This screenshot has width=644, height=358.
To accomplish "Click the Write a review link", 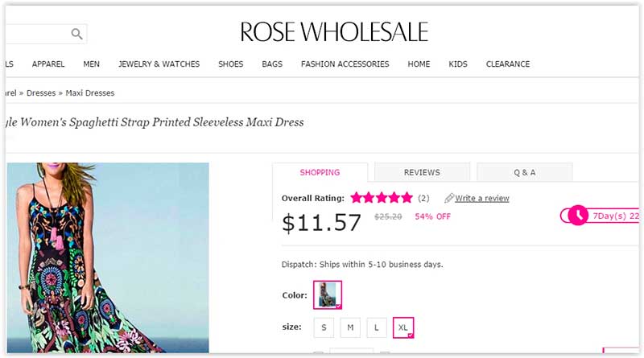I will point(481,198).
